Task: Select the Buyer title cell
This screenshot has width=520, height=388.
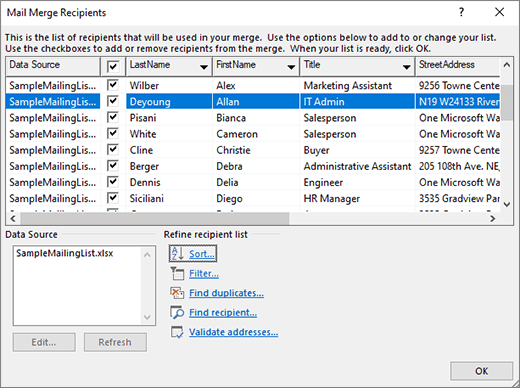Action: click(x=357, y=150)
